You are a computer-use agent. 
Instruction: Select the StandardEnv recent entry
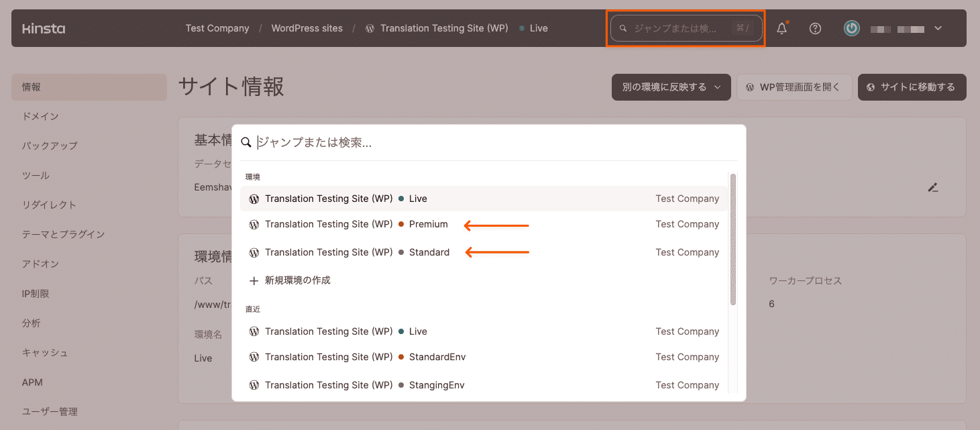pos(484,357)
